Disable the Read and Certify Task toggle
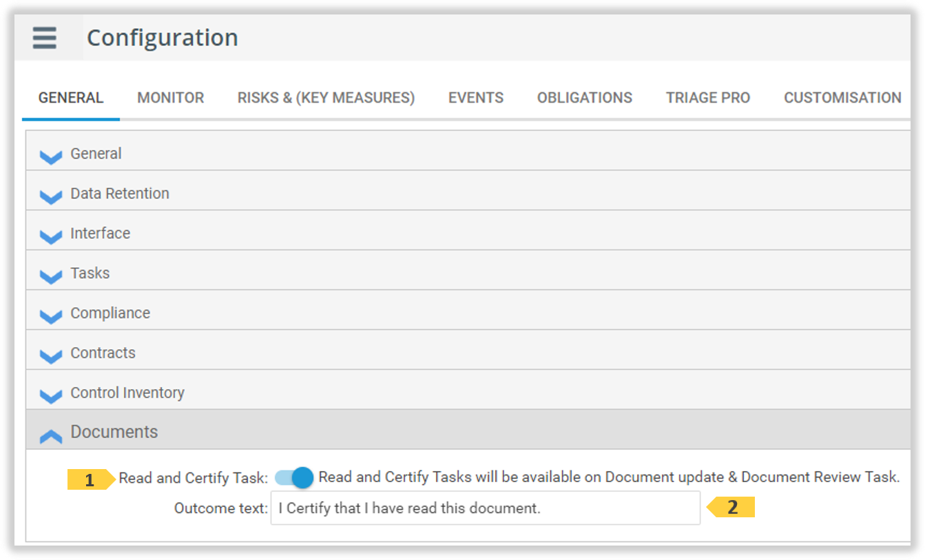Viewport: 925px width, 560px height. [x=295, y=477]
